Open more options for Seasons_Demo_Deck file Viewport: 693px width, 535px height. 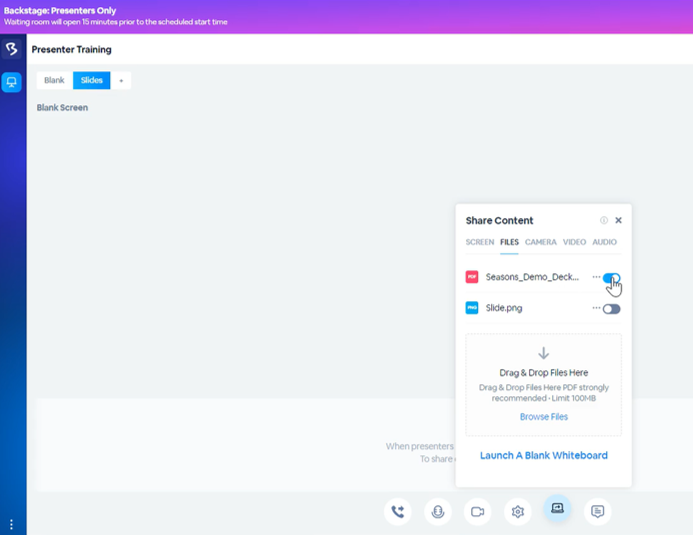click(596, 277)
